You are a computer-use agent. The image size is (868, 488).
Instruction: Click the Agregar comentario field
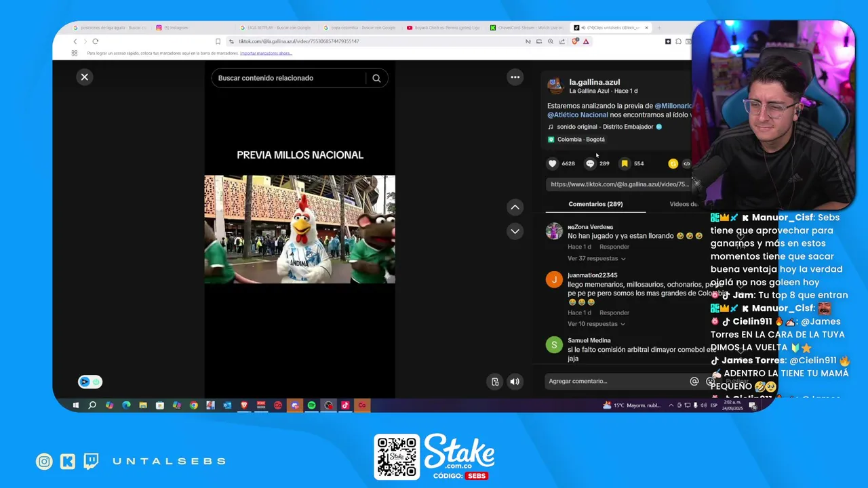tap(616, 382)
